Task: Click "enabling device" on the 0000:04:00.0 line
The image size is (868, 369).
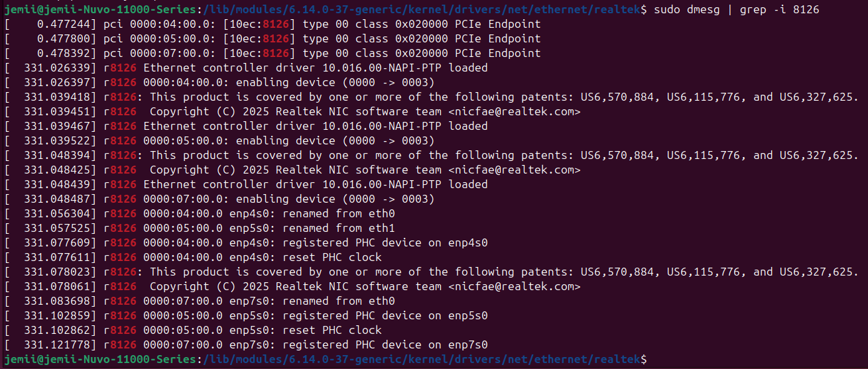Action: click(x=285, y=82)
